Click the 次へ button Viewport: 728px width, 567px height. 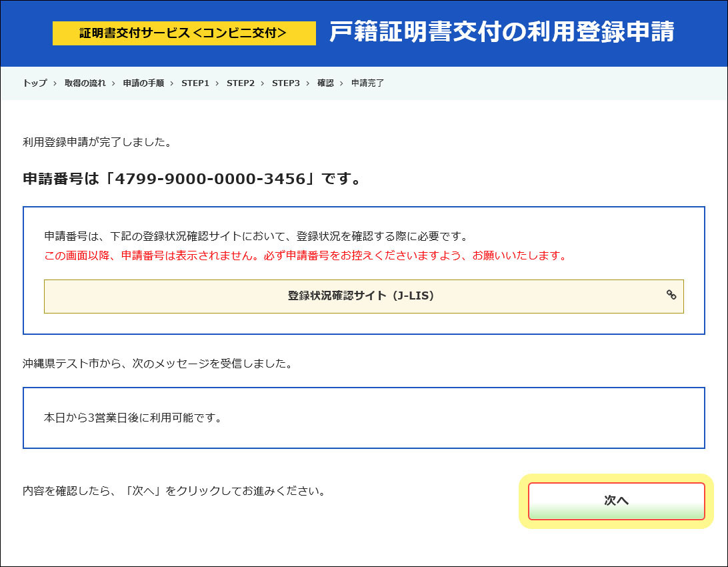(616, 501)
